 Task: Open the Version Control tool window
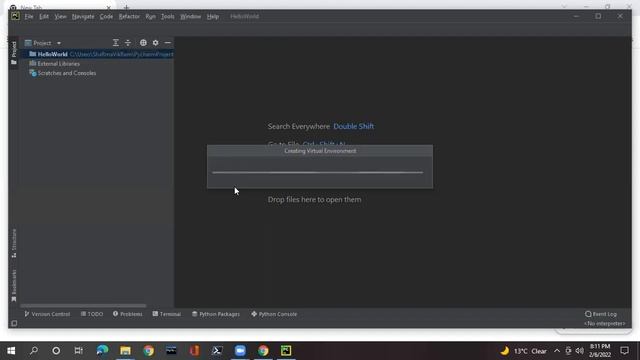pos(47,314)
